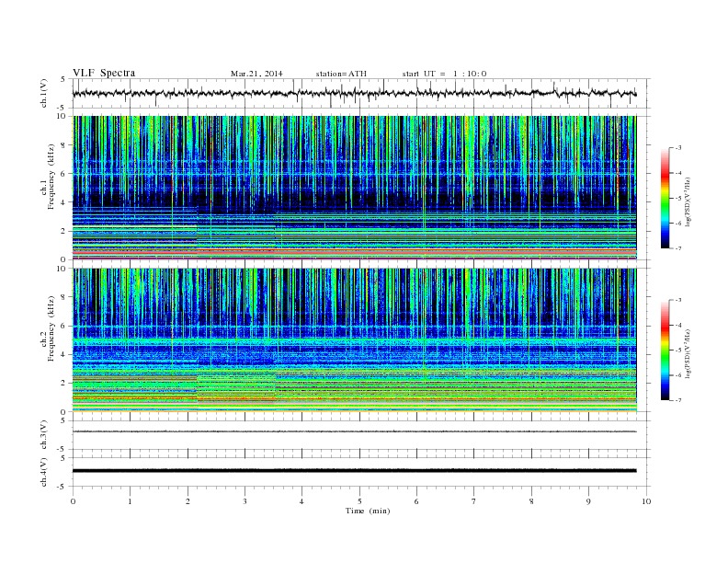Click the time axis tick label "9"
Viewport: 728px width, 563px height.
588,501
